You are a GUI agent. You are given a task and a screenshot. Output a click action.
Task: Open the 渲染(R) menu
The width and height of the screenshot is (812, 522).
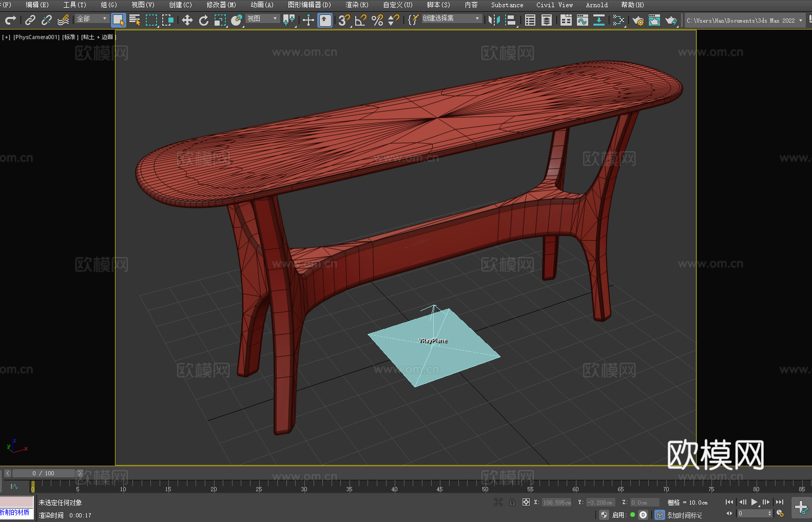pyautogui.click(x=357, y=5)
